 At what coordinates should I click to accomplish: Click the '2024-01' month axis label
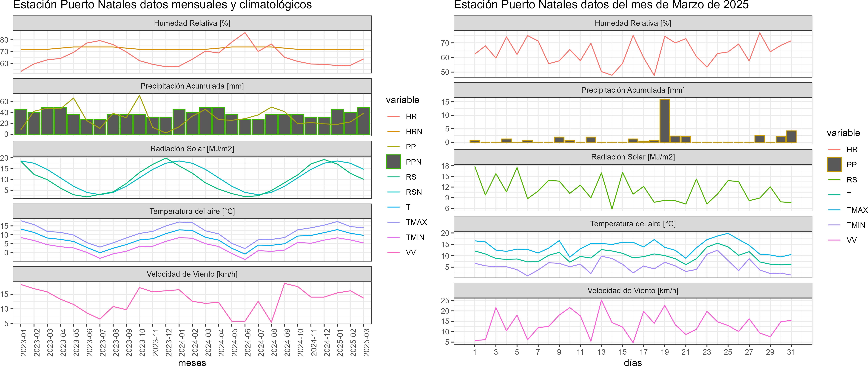click(x=182, y=343)
